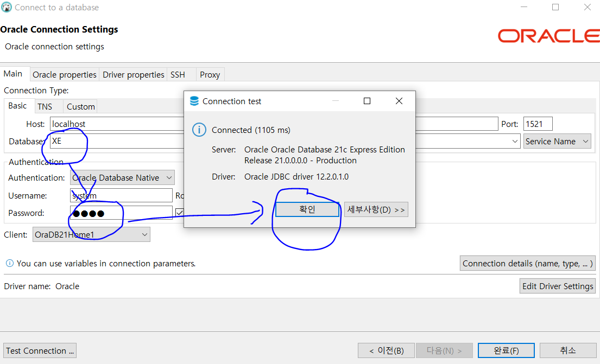Click the Driver name: Oracle label

point(42,286)
